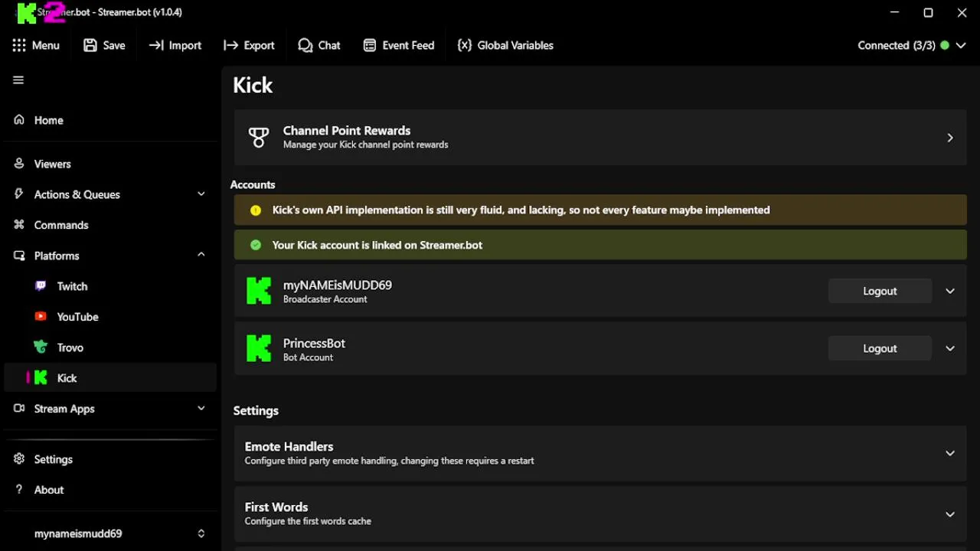Image resolution: width=980 pixels, height=551 pixels.
Task: Expand the First Words section
Action: [949, 514]
